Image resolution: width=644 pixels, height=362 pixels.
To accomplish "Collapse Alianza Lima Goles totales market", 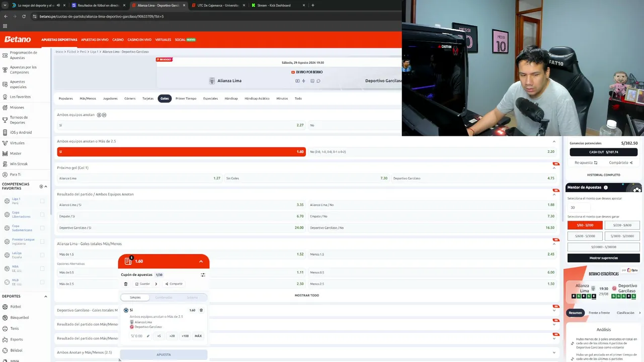I will 554,244.
